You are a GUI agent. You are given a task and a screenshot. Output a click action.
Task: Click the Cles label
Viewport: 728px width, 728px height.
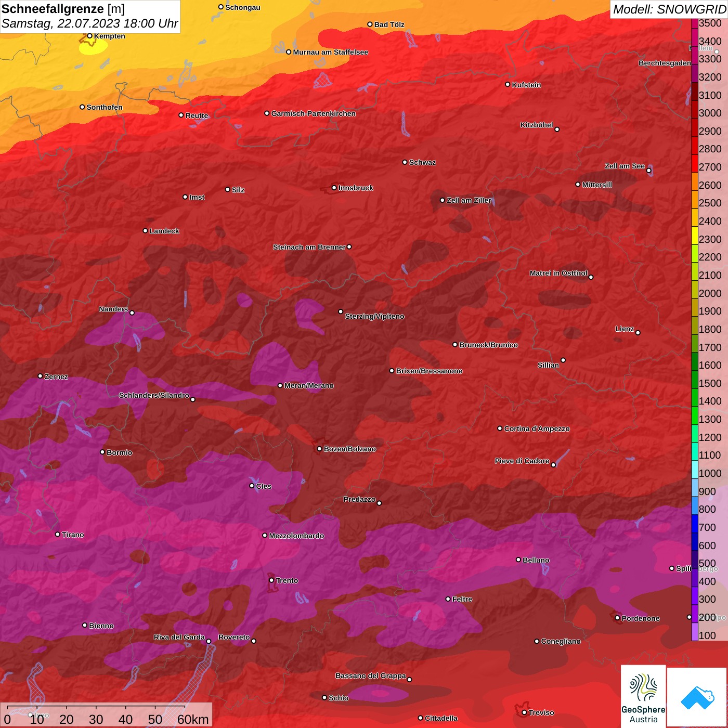tap(263, 486)
